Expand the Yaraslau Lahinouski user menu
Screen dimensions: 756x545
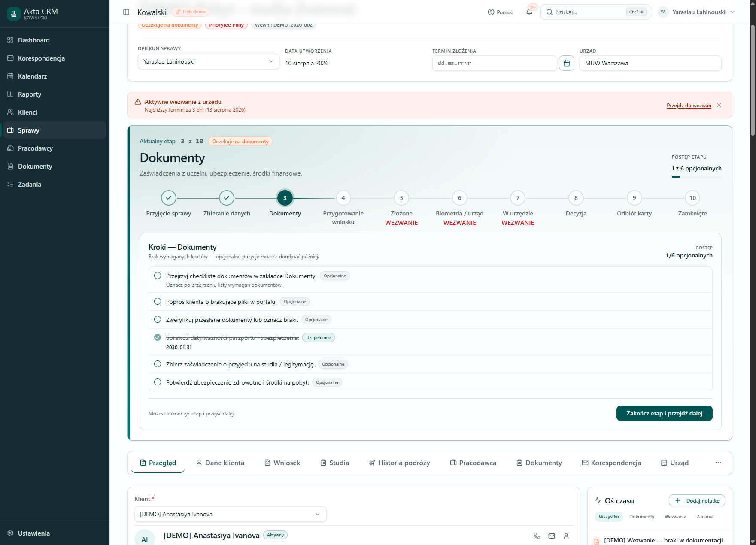coord(696,12)
